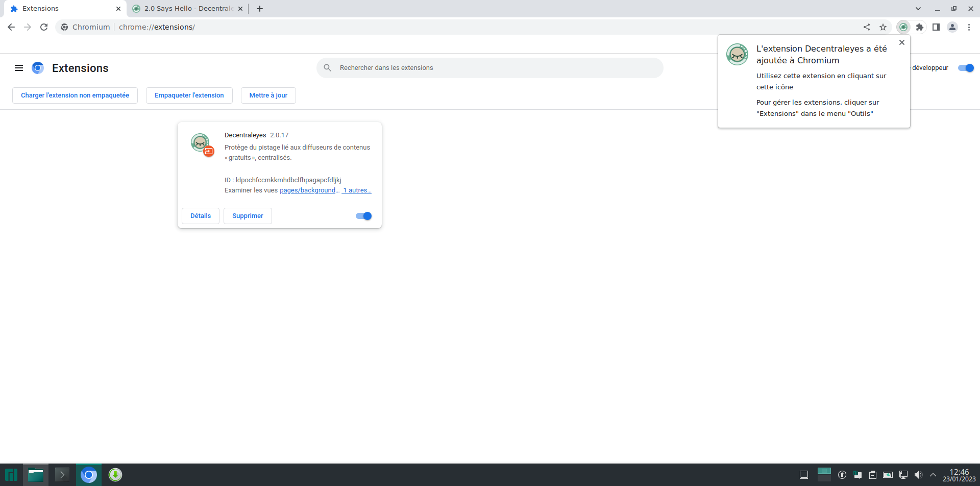
Task: Disable the Decentraleyes extension toggle
Action: 364,216
